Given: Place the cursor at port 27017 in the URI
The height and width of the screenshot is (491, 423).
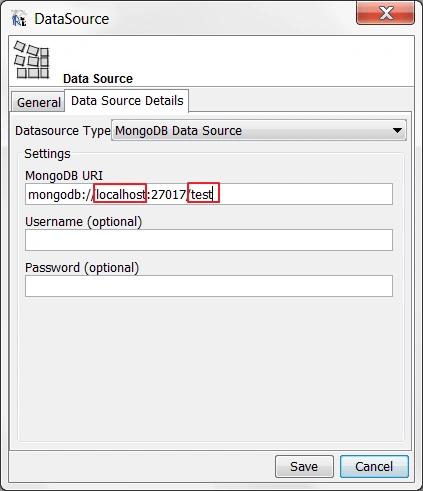Looking at the screenshot, I should (x=168, y=194).
